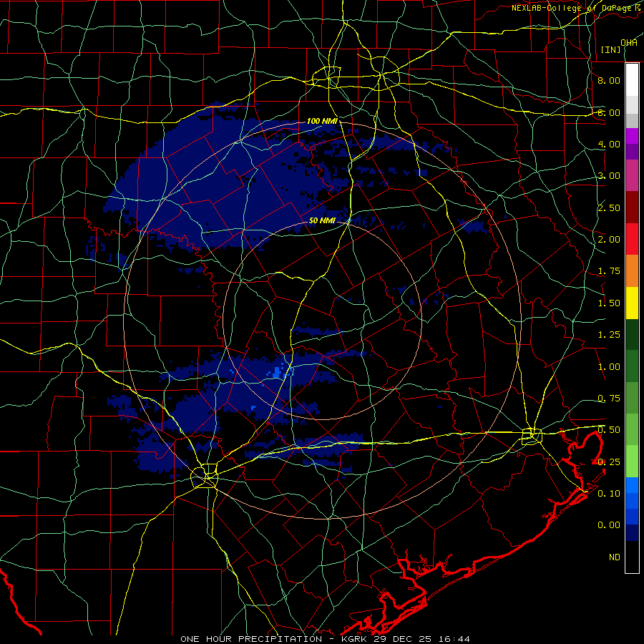644x644 pixels.
Task: Select the orange legend swatch
Action: point(632,271)
